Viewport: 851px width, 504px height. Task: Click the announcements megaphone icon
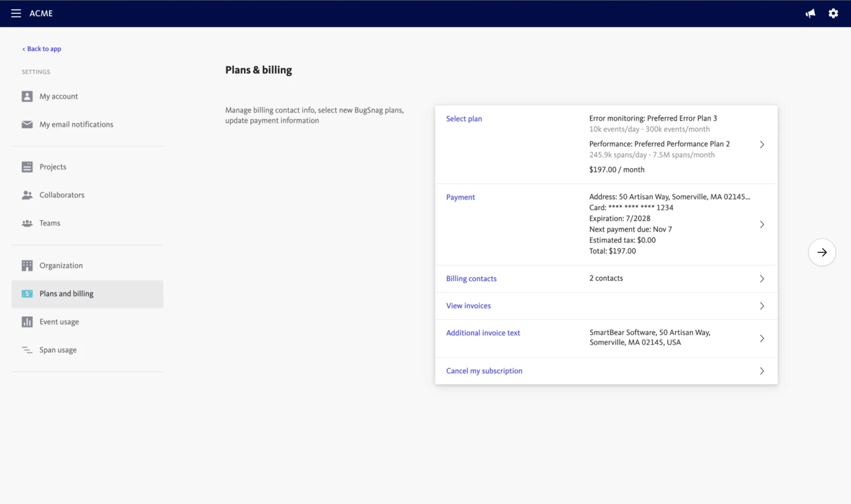(x=810, y=13)
